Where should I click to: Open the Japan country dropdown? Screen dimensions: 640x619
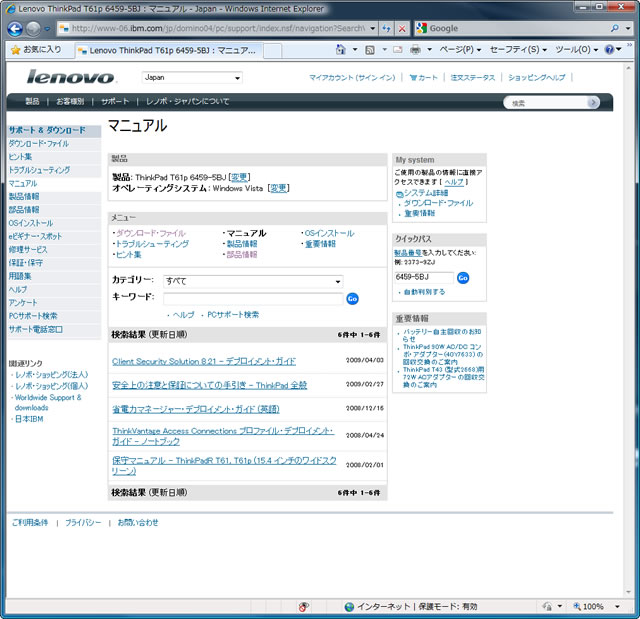pyautogui.click(x=192, y=78)
